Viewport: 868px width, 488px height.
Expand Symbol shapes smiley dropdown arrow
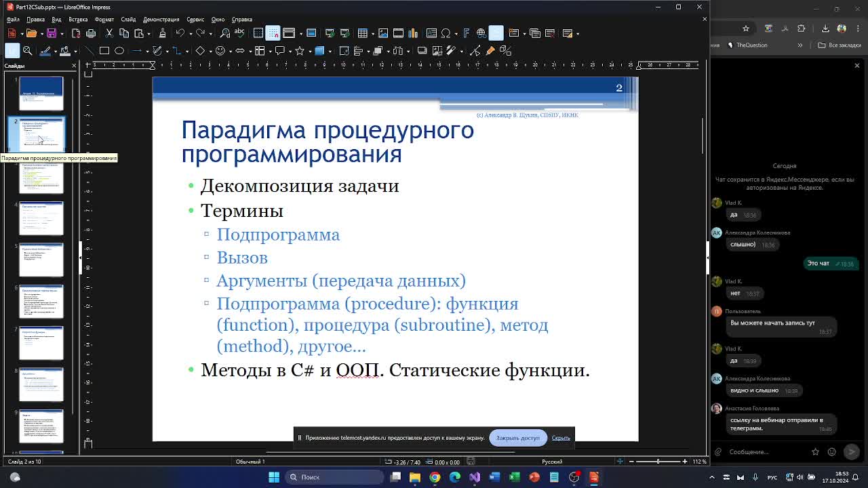[231, 51]
